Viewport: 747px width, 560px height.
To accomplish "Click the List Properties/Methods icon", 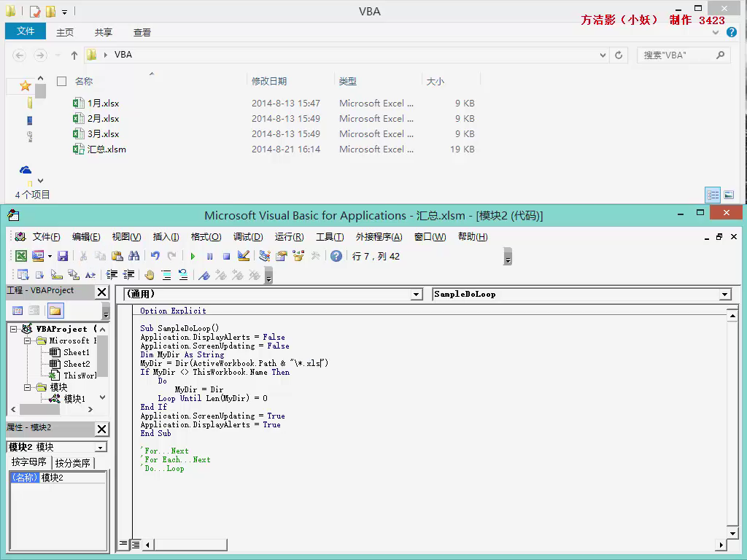I will click(x=23, y=275).
